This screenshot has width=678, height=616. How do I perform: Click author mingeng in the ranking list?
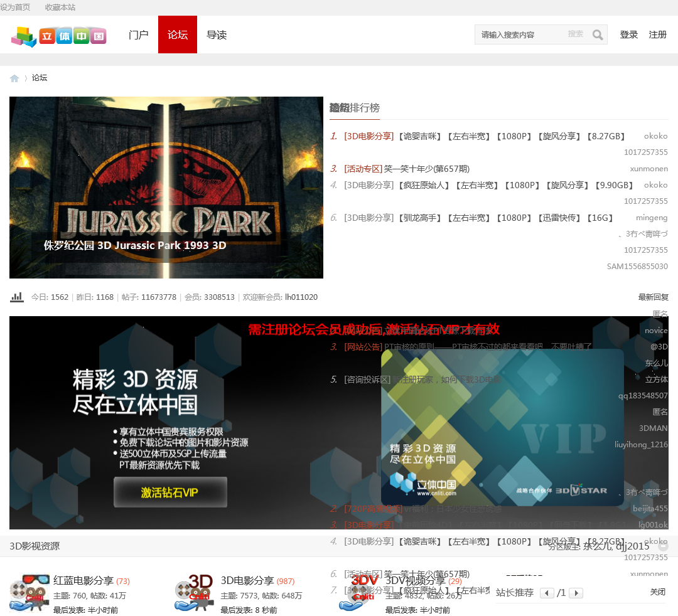652,218
